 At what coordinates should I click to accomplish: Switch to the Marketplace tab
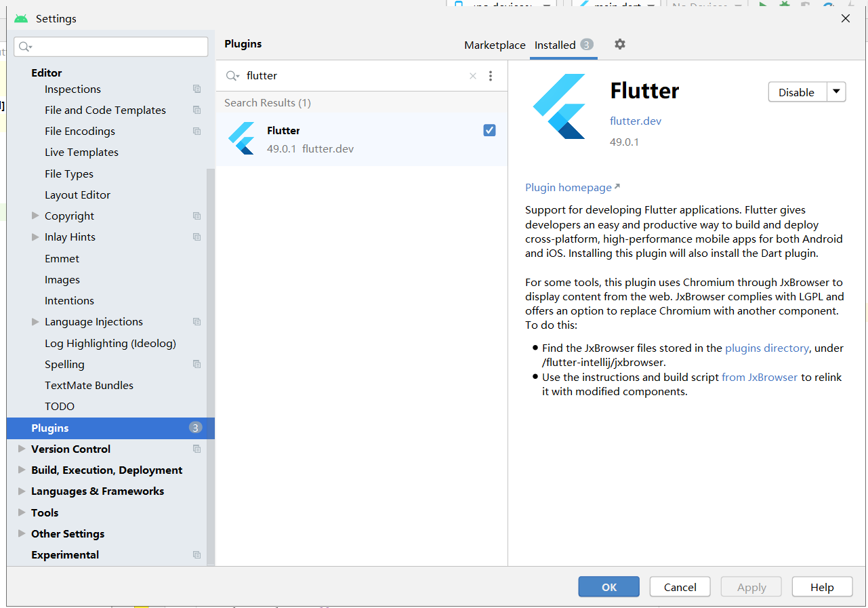(495, 45)
